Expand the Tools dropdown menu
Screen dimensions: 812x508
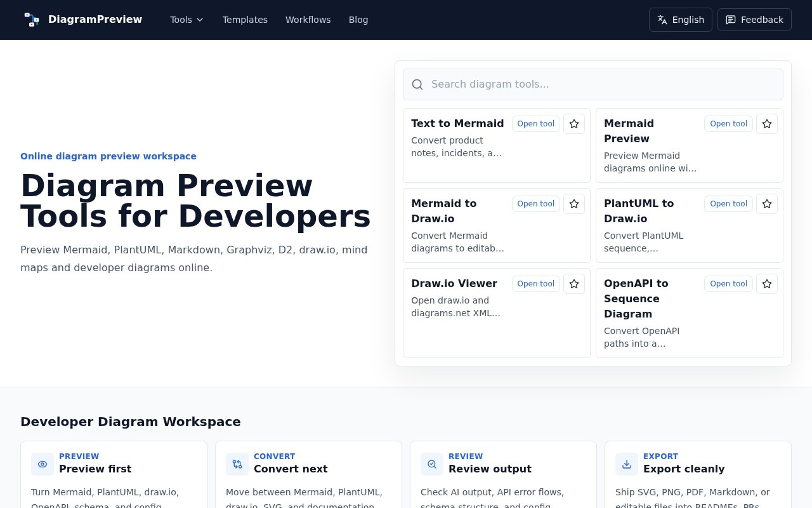pos(187,20)
